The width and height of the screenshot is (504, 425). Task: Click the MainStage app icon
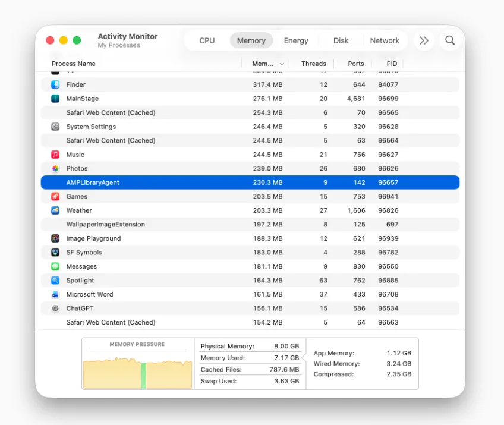point(55,99)
